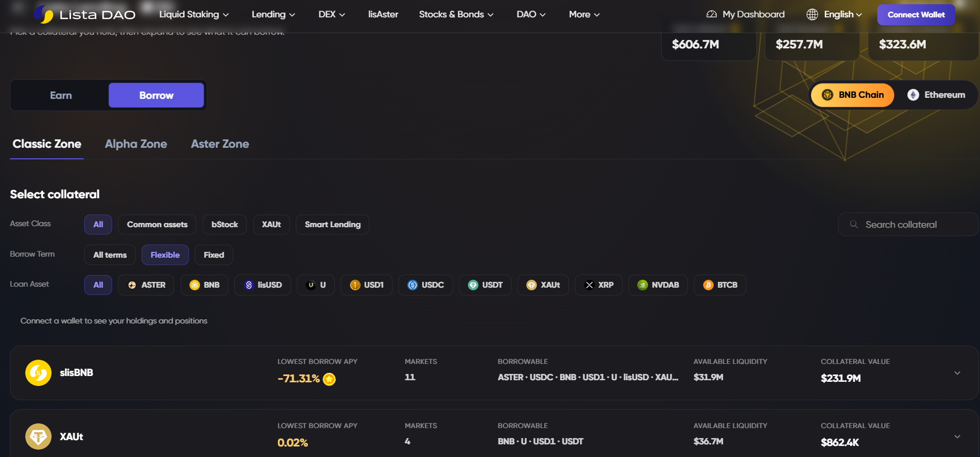Screen dimensions: 980x457
Task: Click the XRP token icon
Action: [589, 285]
